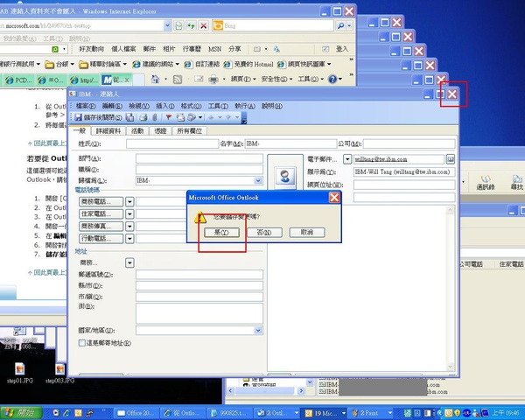Viewport: 525px width, 420px height.
Task: Click the RSS feeds icon in IE
Action: point(178,80)
